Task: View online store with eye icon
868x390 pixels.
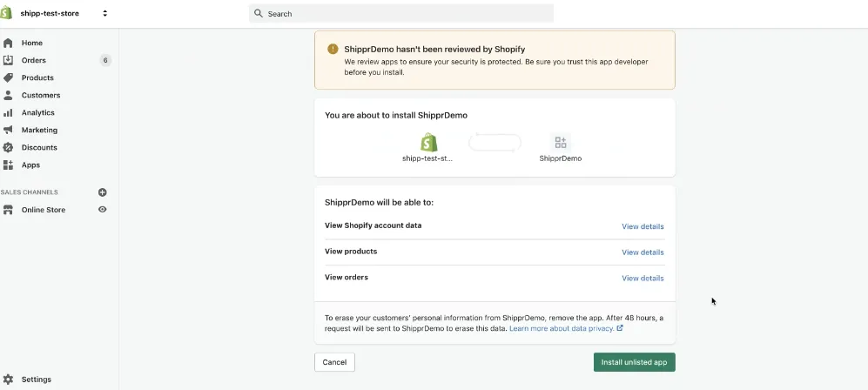Action: [103, 210]
